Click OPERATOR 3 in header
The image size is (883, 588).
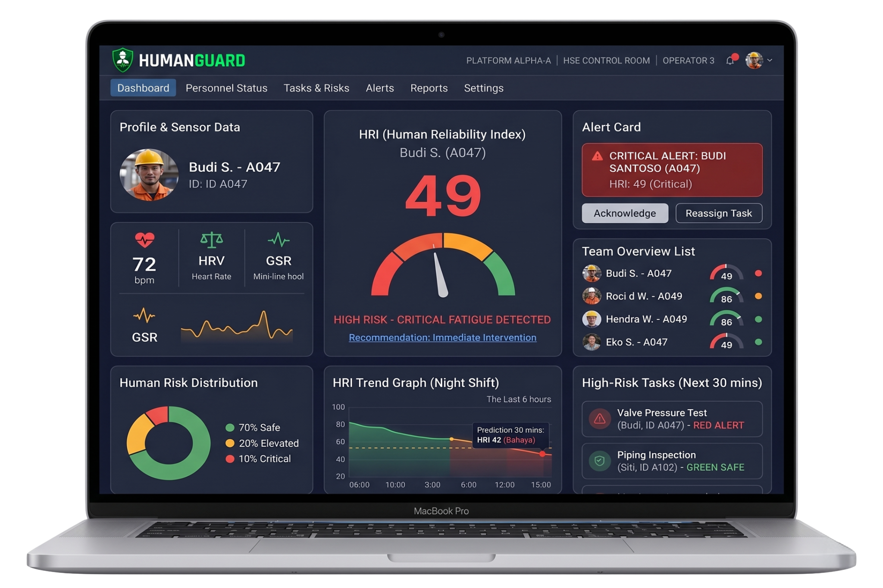tap(688, 60)
